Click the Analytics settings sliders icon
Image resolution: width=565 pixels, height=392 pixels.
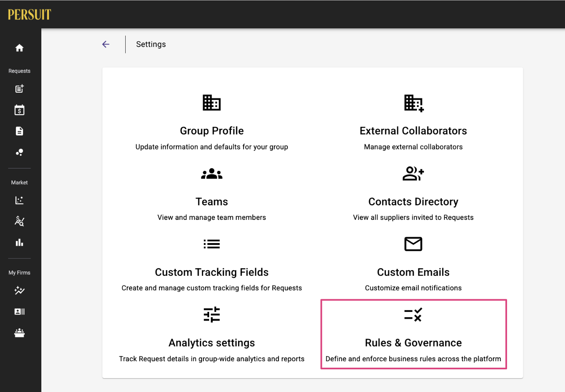[212, 315]
